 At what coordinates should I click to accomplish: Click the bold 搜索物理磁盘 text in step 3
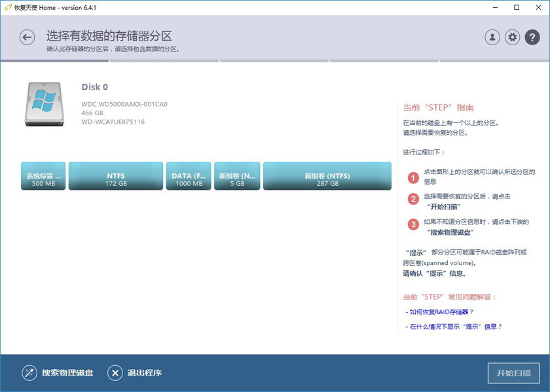coord(450,232)
